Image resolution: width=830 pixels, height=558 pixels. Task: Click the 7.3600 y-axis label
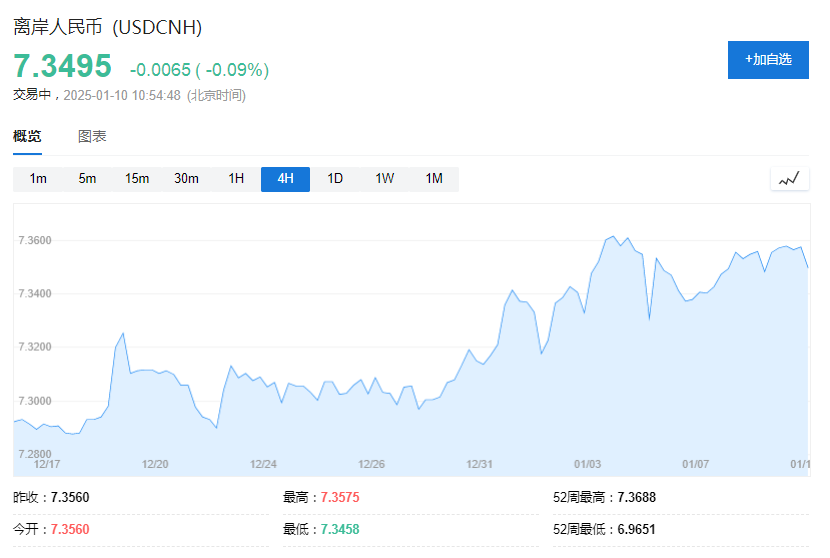coord(35,240)
